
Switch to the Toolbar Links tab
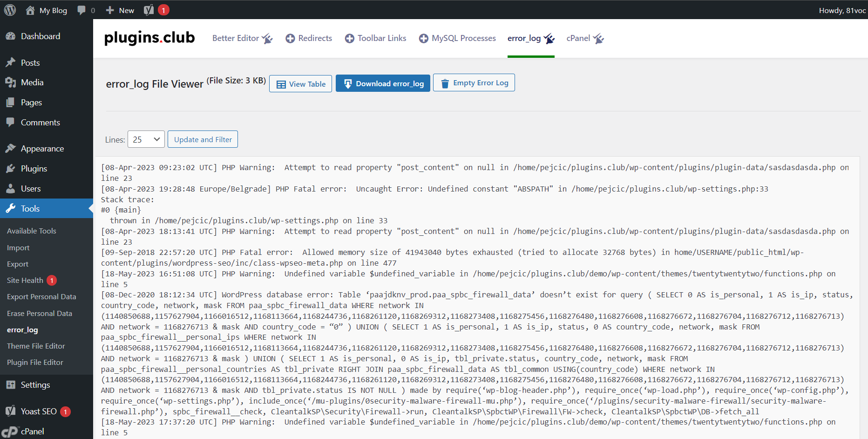(376, 38)
